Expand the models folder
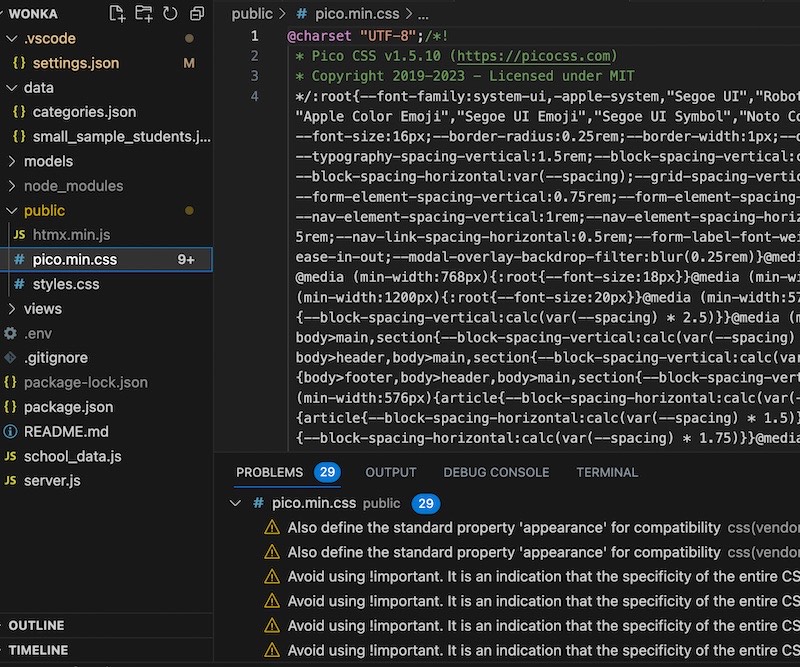800x667 pixels. [x=12, y=161]
